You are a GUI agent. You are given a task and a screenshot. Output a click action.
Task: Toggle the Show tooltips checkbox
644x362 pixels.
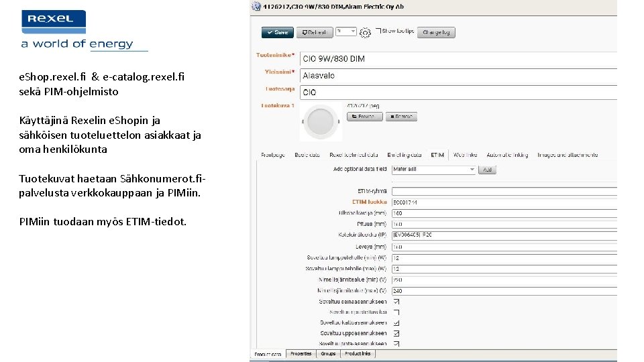378,31
